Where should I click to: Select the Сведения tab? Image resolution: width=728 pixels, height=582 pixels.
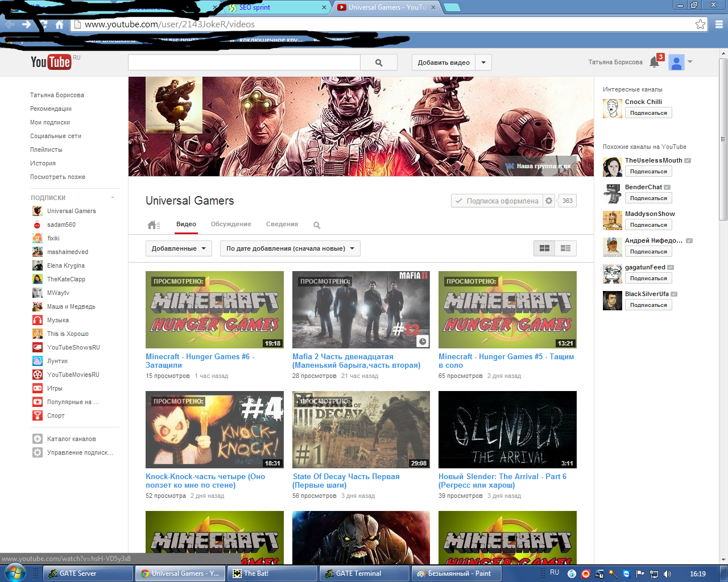pos(282,224)
